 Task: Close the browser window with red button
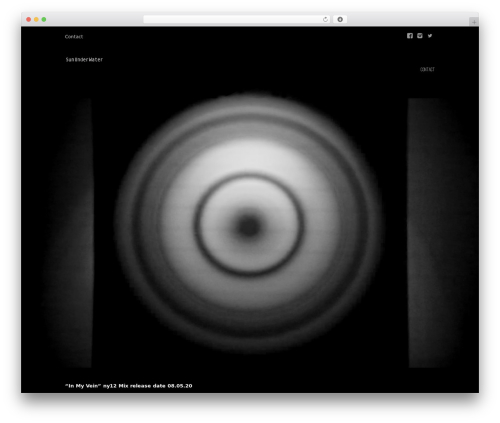tap(29, 19)
